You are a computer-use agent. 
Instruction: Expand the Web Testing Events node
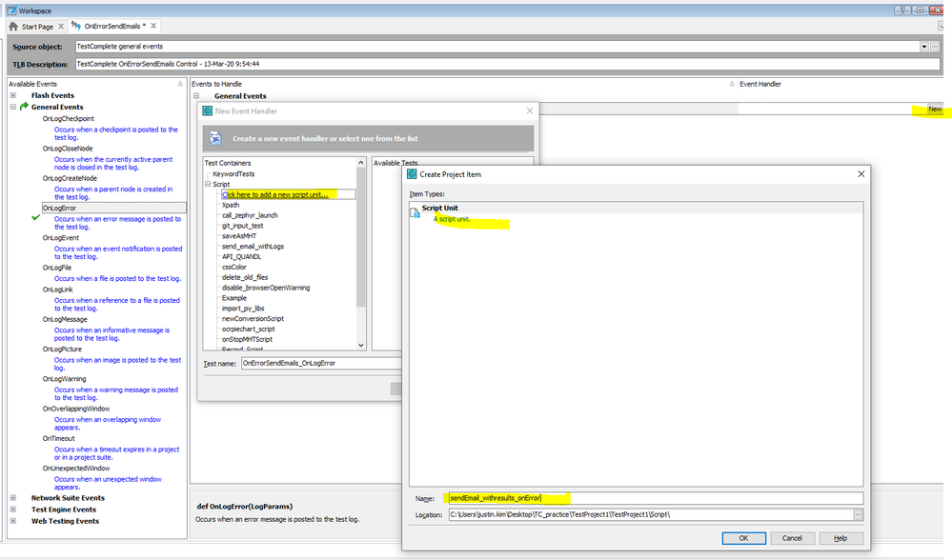click(12, 521)
